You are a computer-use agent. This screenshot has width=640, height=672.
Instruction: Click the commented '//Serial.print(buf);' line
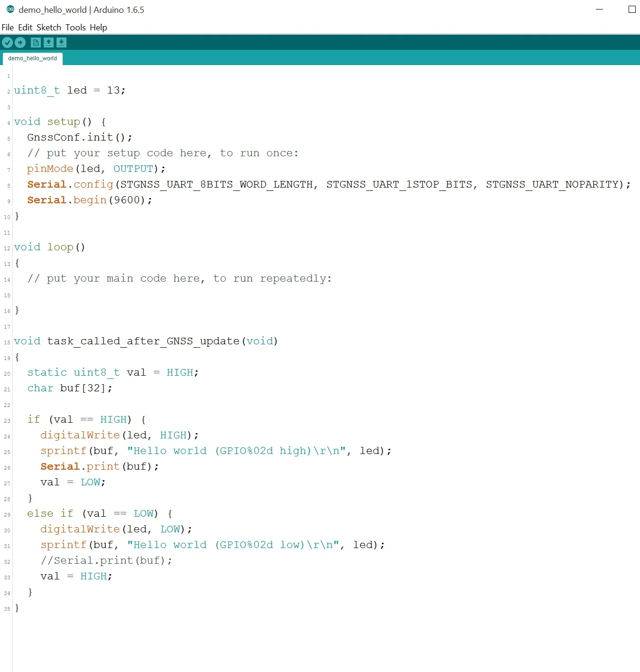tap(106, 560)
